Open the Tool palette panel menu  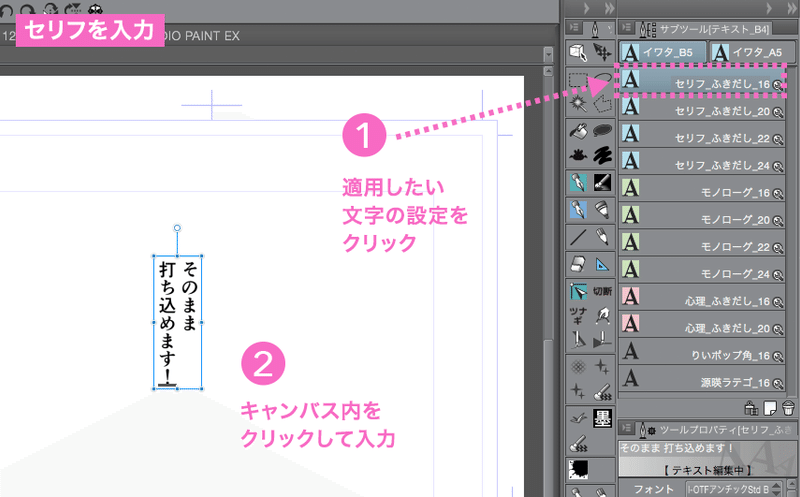tap(574, 28)
